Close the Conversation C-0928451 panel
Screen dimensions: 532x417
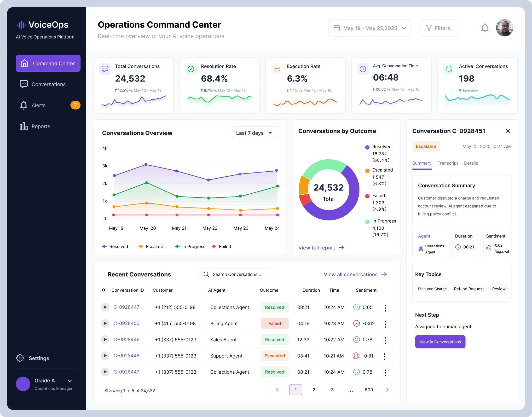click(508, 131)
